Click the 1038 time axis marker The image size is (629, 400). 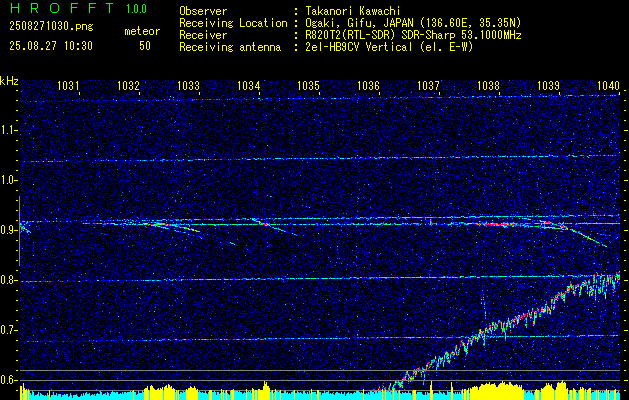click(489, 85)
